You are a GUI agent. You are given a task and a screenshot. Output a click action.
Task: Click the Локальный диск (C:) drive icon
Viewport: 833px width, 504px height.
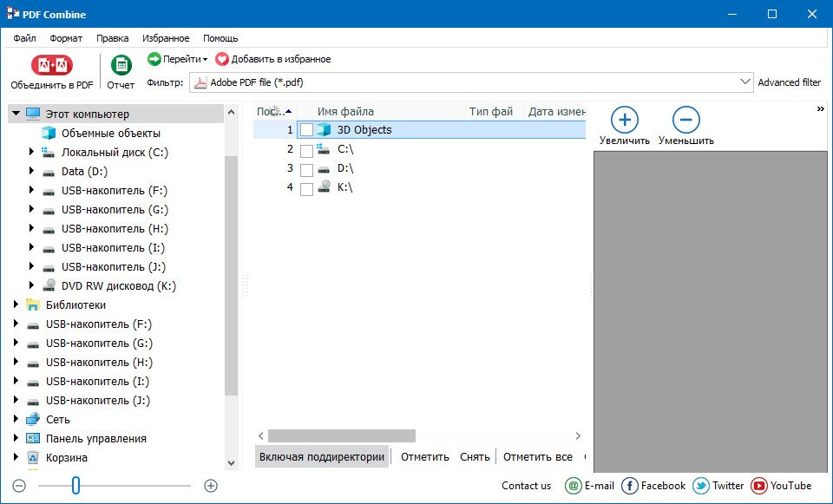[49, 153]
